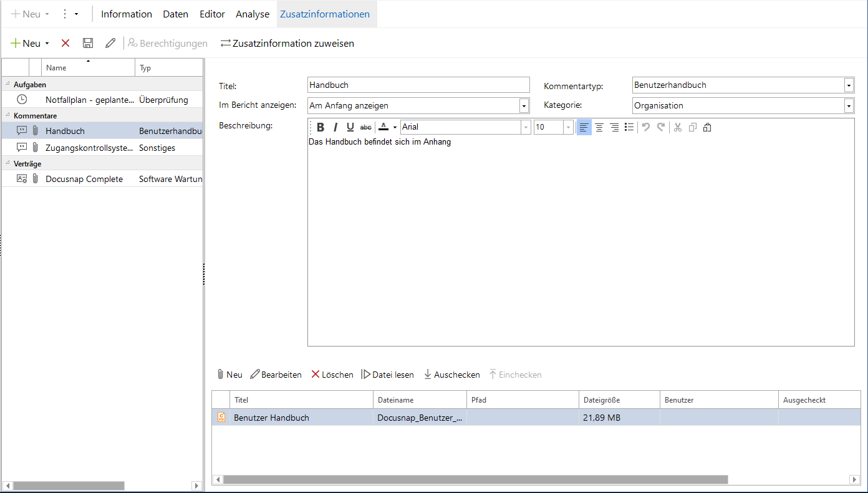
Task: Collapse the Aufgaben group
Action: tap(7, 85)
